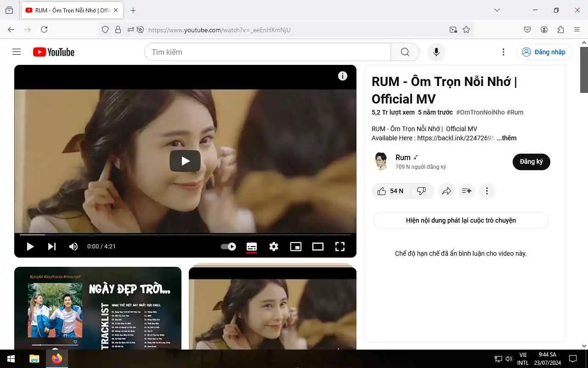
Task: Save to Pocket
Action: pos(527,29)
